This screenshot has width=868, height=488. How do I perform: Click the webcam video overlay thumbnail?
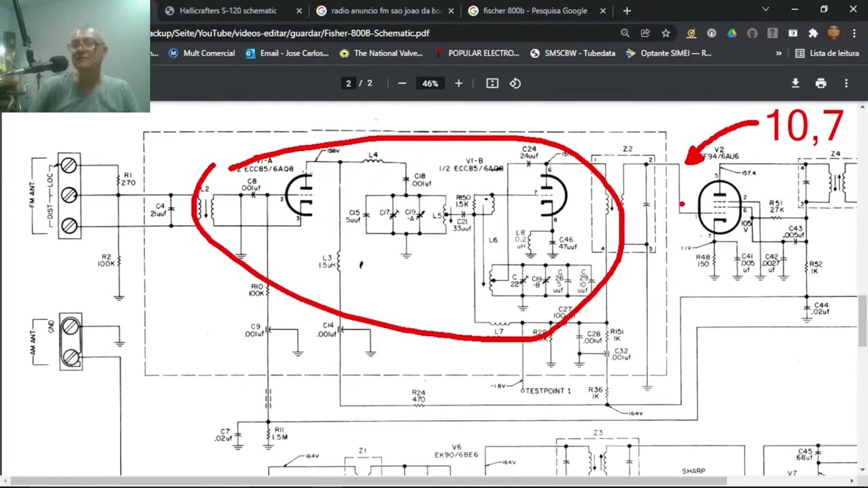coord(75,56)
